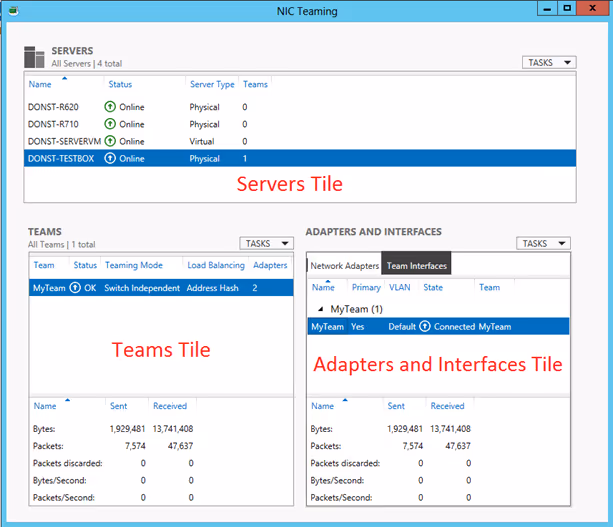613x527 pixels.
Task: Click the NIC Teaming title bar app icon
Action: pos(13,11)
